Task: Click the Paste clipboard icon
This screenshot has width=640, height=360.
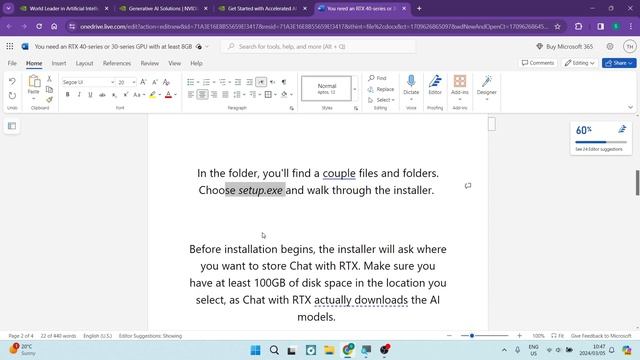Action: (x=34, y=82)
